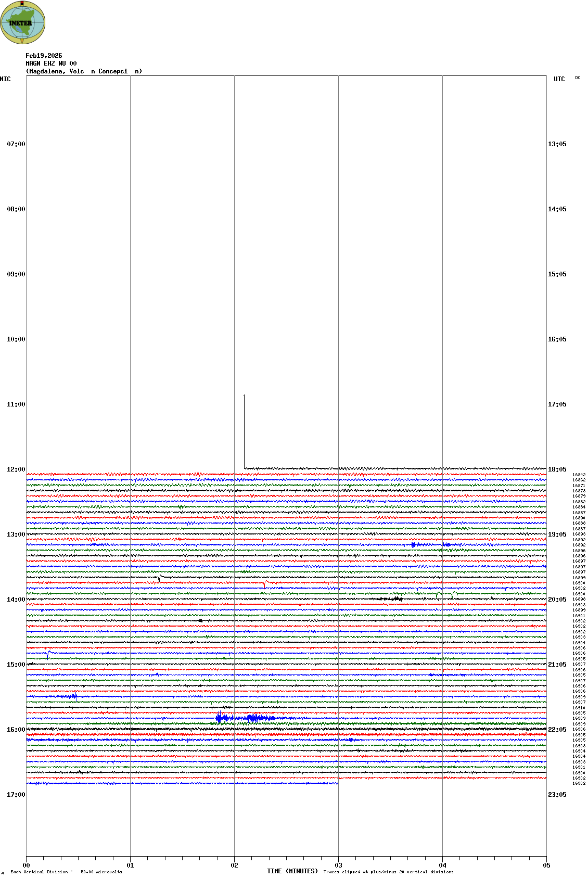Click the 18:05 UTC time marker
The image size is (588, 879).
[557, 469]
